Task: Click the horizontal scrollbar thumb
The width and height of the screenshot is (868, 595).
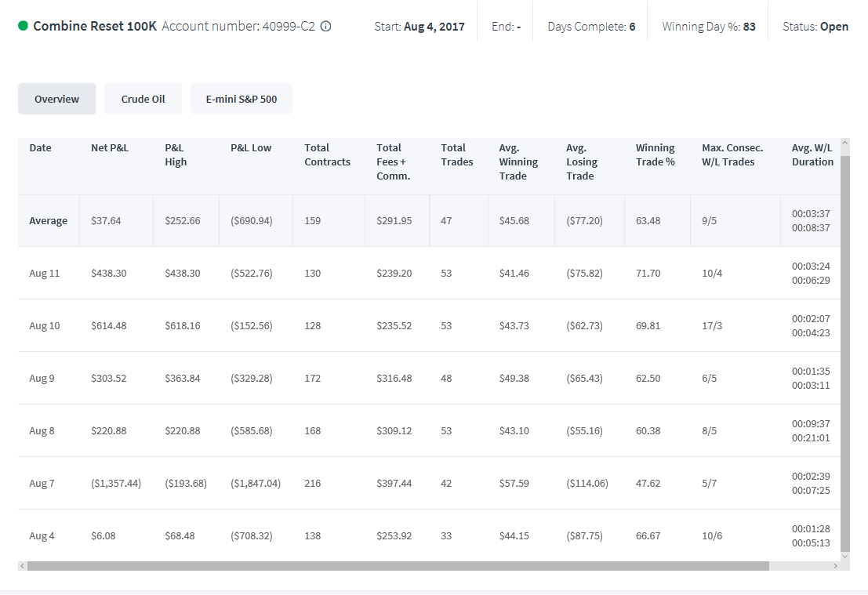Action: coord(398,566)
